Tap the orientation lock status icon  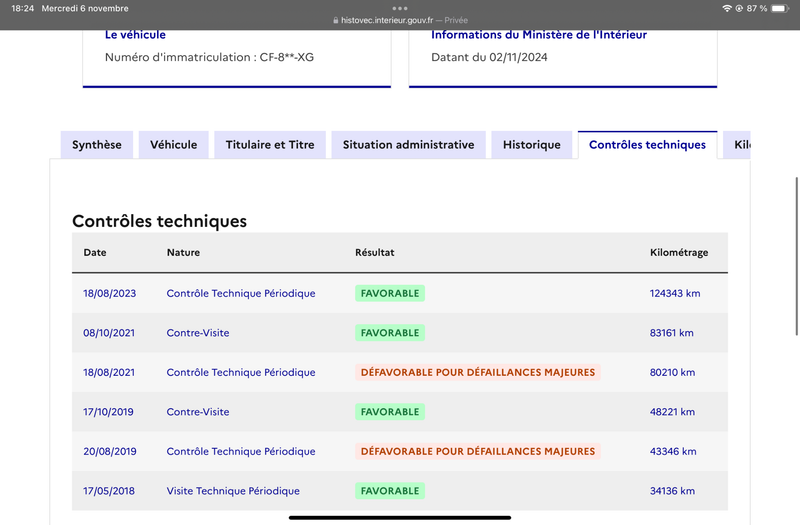pos(739,8)
